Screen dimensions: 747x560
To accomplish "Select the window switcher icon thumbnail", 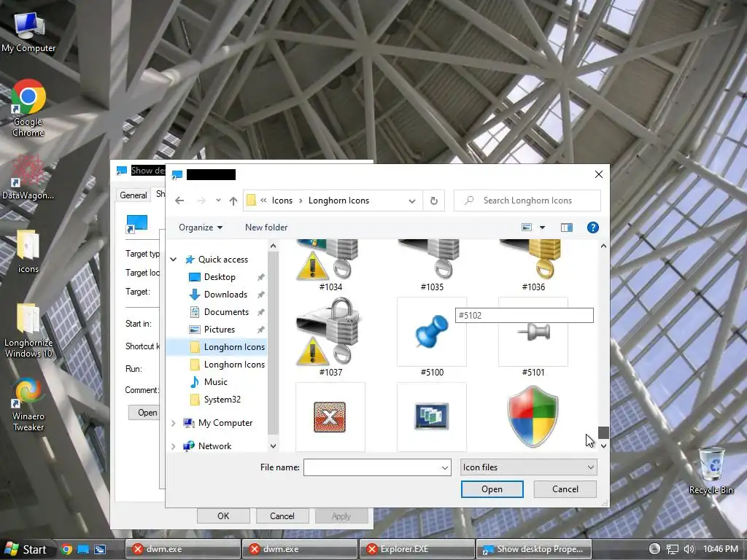I will pyautogui.click(x=432, y=416).
